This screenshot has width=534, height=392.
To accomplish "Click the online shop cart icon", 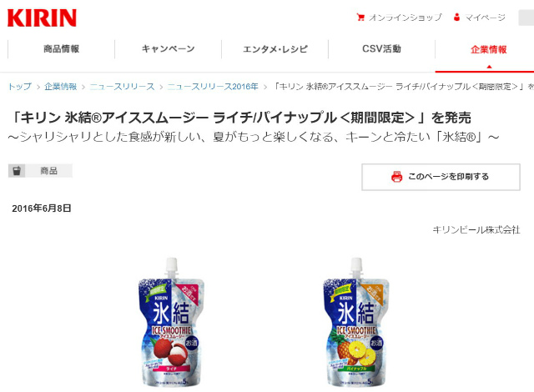I will click(360, 17).
